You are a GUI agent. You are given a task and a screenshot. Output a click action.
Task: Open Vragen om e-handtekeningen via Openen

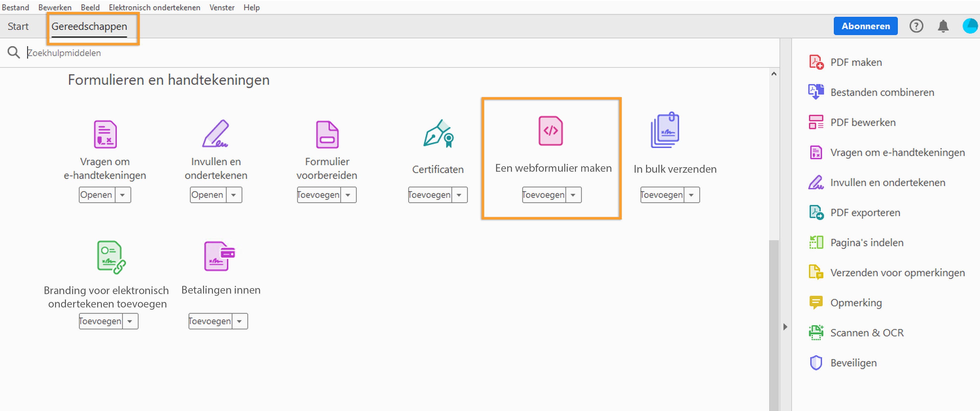pyautogui.click(x=97, y=195)
